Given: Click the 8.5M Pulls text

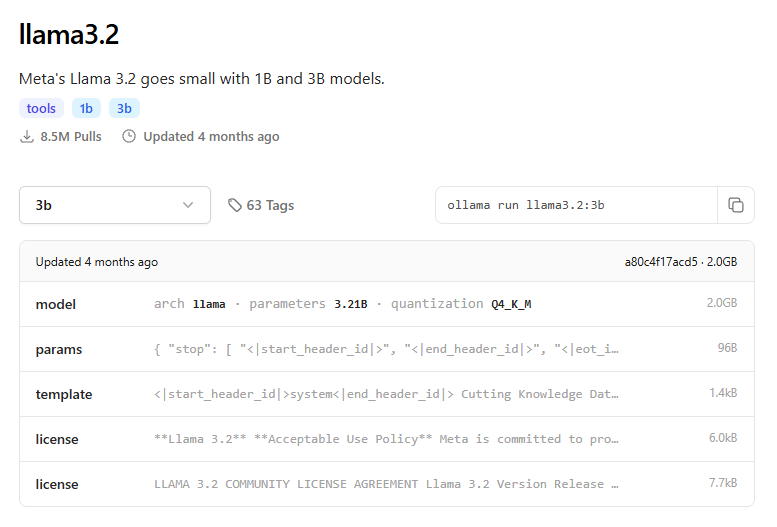Looking at the screenshot, I should click(71, 136).
